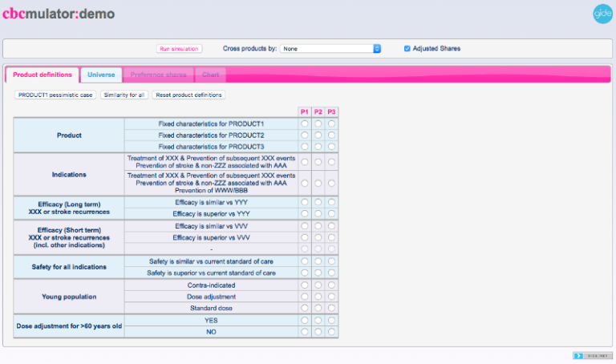Switch to the Universe tab
This screenshot has width=616, height=364.
[101, 75]
